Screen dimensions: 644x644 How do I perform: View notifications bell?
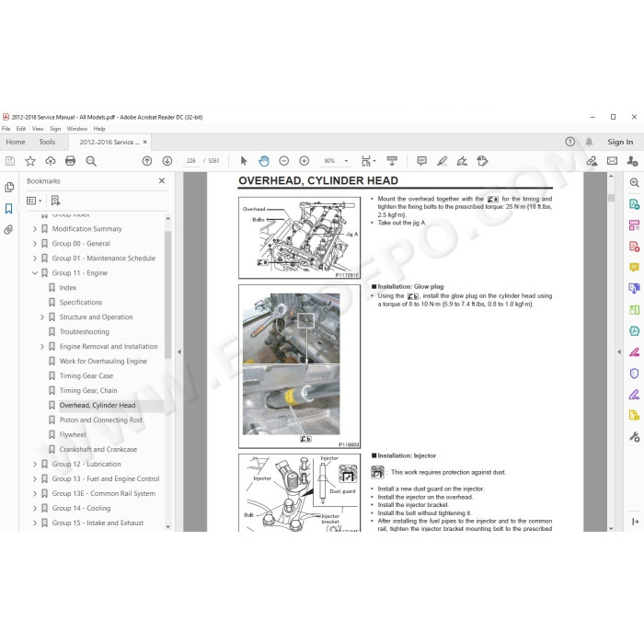tap(589, 142)
